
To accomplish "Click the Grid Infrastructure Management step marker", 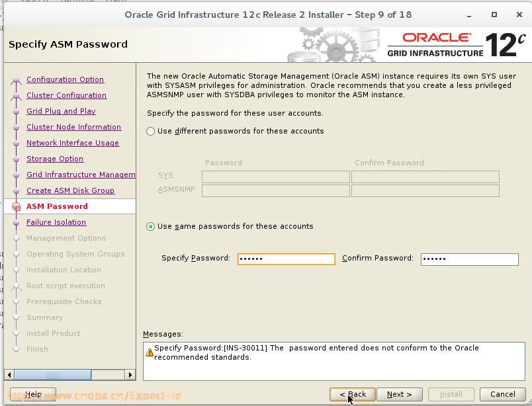I will click(x=16, y=175).
